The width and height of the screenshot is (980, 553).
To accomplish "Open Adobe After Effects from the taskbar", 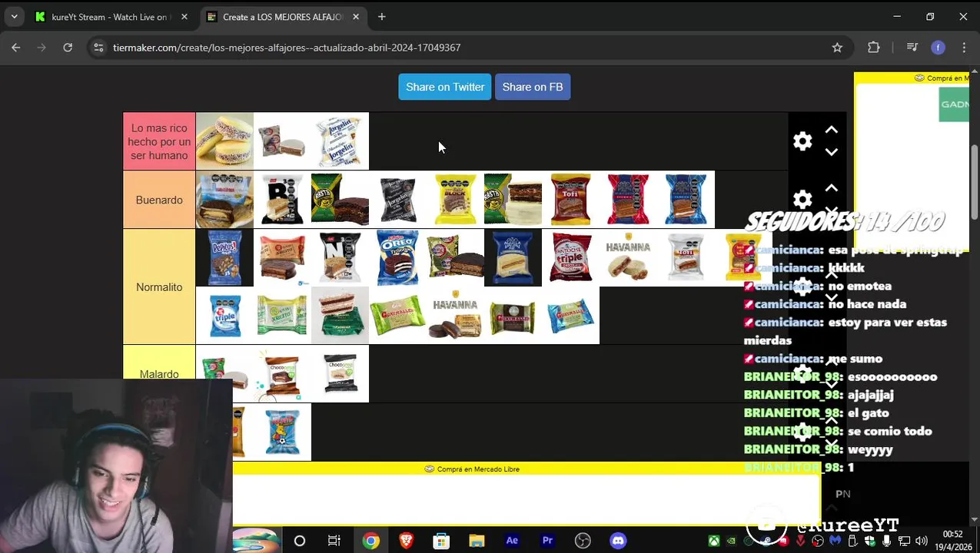I will (x=512, y=541).
